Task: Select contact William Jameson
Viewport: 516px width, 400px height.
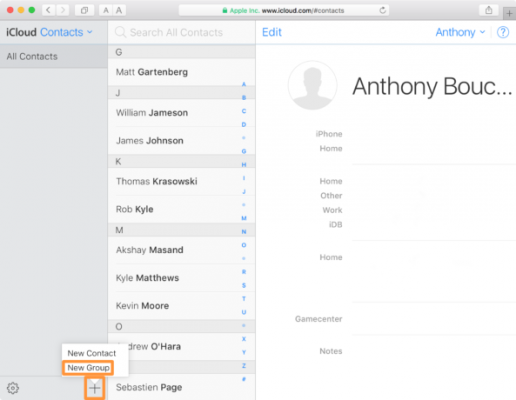Action: click(x=182, y=113)
